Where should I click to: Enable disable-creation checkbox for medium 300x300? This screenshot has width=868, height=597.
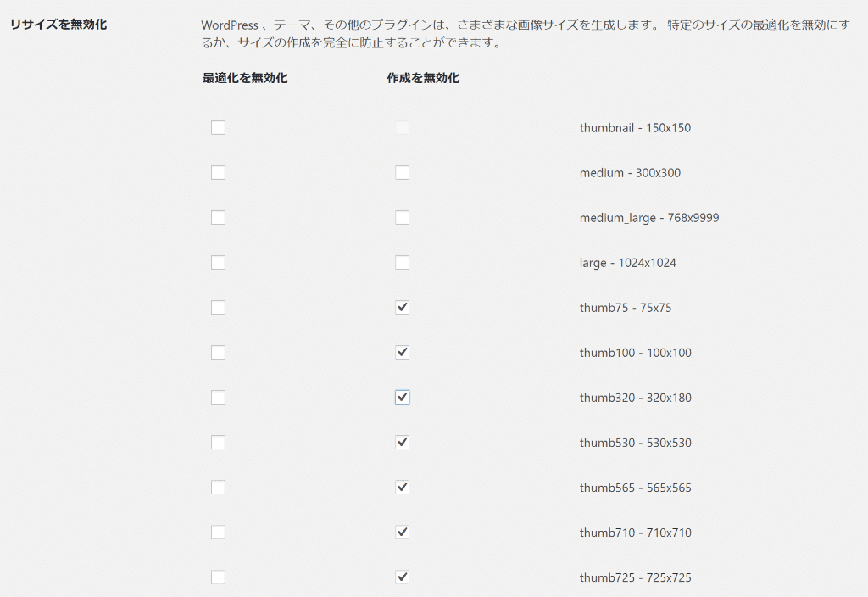click(x=403, y=173)
